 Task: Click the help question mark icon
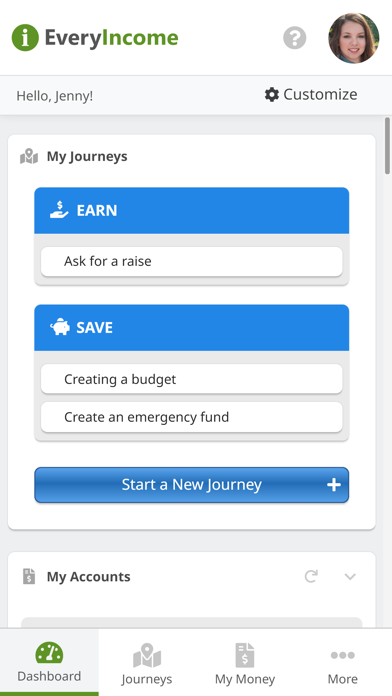pos(295,38)
